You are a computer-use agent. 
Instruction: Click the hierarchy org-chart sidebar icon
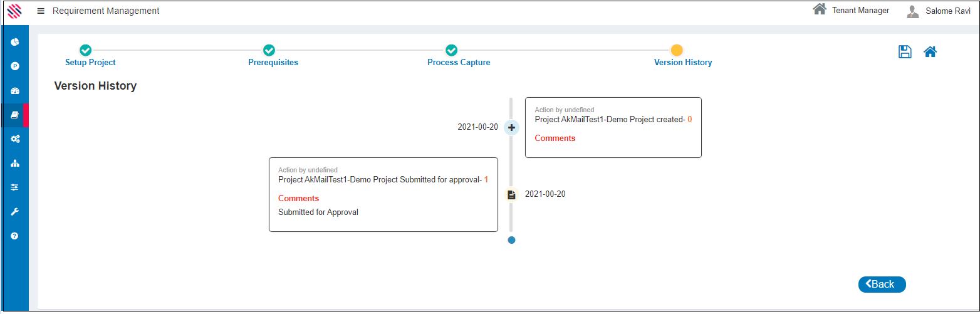(15, 164)
